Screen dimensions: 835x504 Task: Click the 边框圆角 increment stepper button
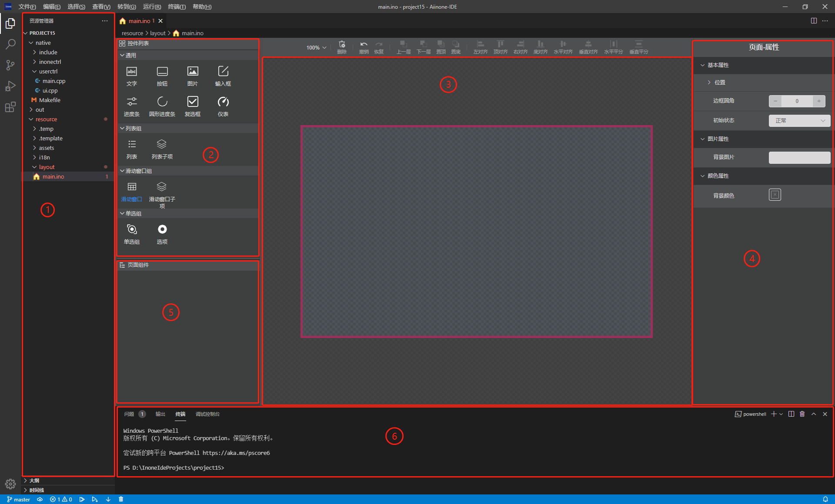coord(819,101)
